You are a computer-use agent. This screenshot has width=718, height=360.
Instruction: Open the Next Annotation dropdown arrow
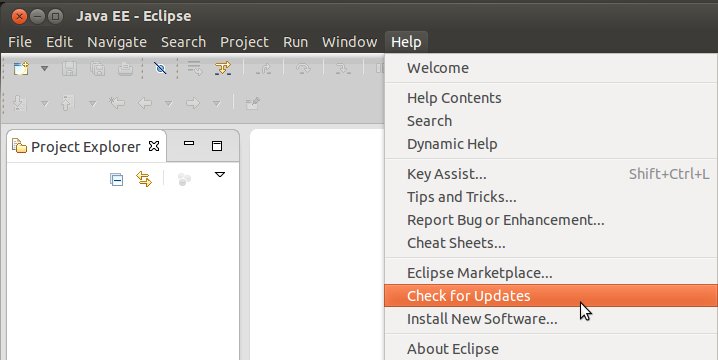tap(44, 104)
